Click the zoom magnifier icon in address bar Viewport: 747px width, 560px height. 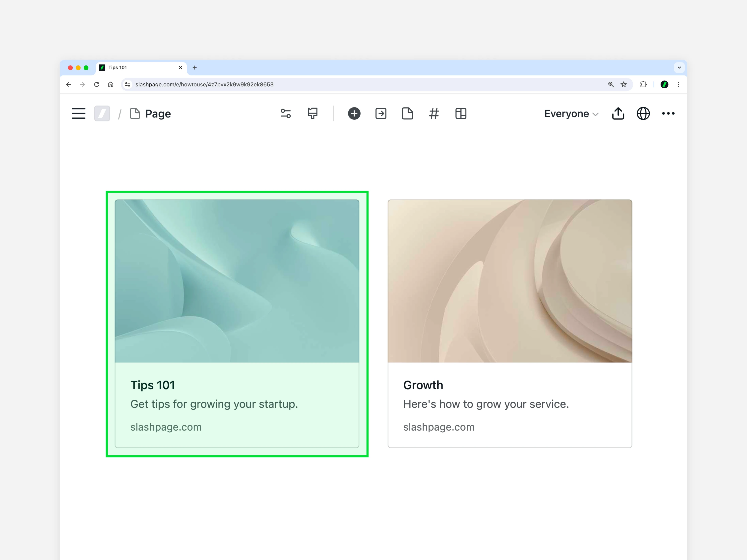pos(611,84)
